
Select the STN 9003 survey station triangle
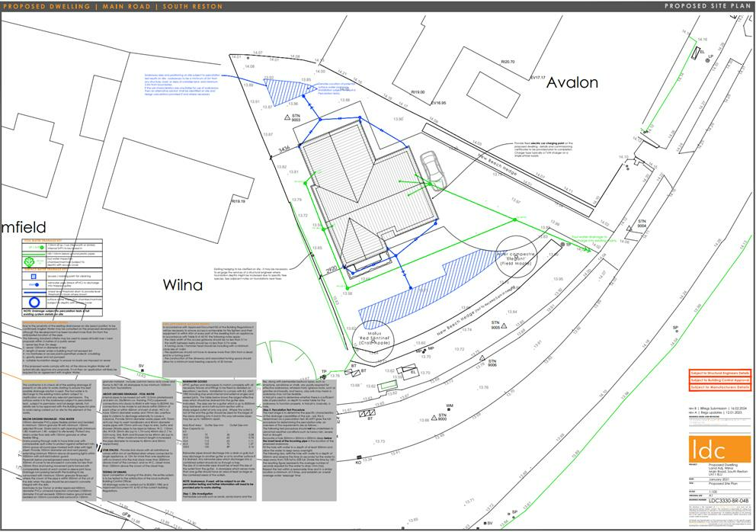click(x=288, y=117)
